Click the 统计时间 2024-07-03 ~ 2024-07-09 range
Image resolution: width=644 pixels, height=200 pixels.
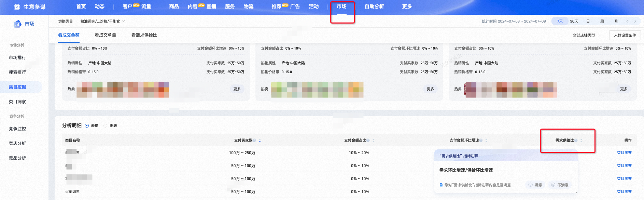[x=514, y=21]
